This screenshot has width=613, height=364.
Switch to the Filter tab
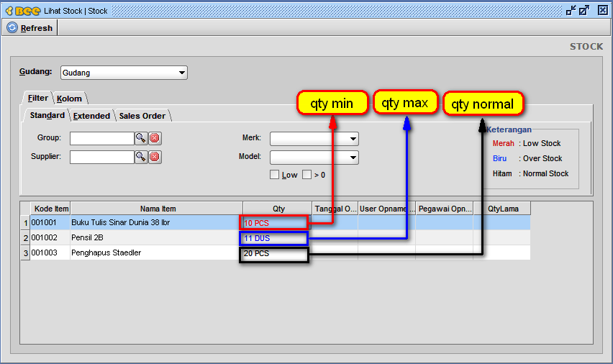(x=37, y=98)
